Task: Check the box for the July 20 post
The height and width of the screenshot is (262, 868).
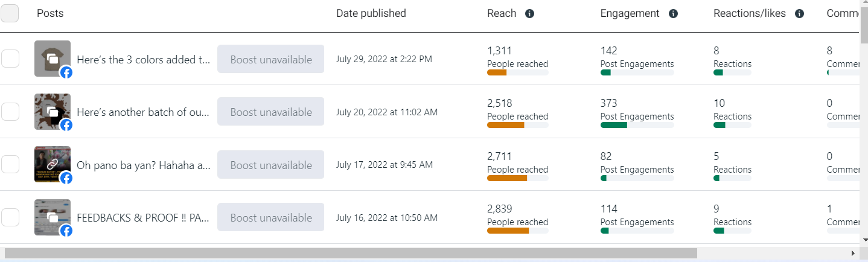Action: click(x=10, y=112)
